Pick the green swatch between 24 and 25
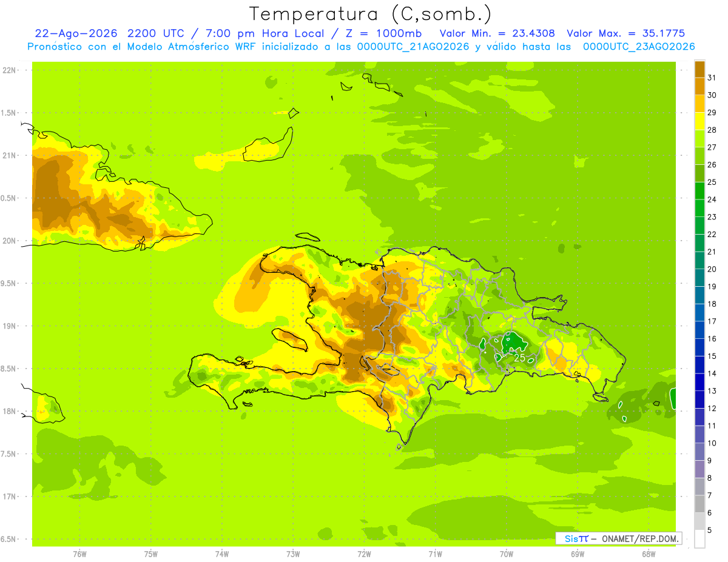Viewport: 728px width, 562px height. 699,190
